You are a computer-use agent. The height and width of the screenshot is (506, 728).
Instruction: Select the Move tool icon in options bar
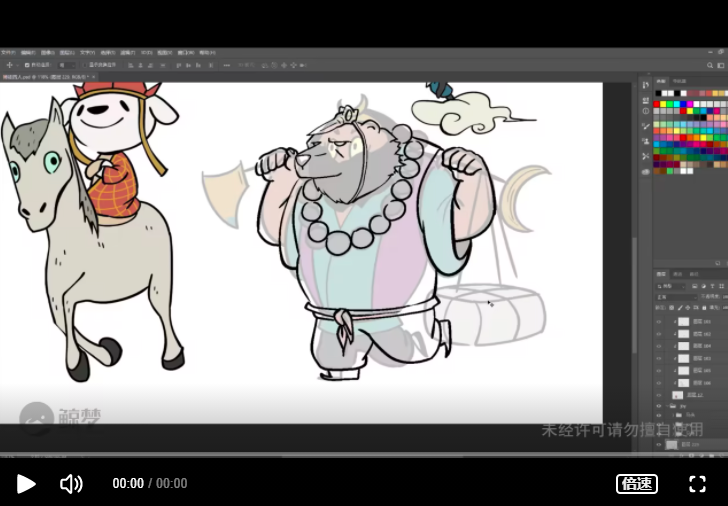pyautogui.click(x=9, y=65)
